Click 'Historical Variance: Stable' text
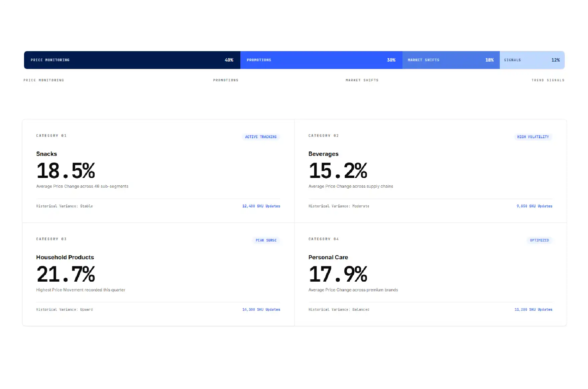The height and width of the screenshot is (389, 588). pyautogui.click(x=65, y=206)
